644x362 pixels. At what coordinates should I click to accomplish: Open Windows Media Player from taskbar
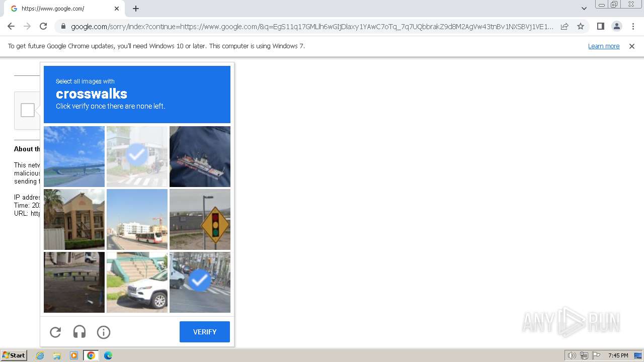(74, 355)
